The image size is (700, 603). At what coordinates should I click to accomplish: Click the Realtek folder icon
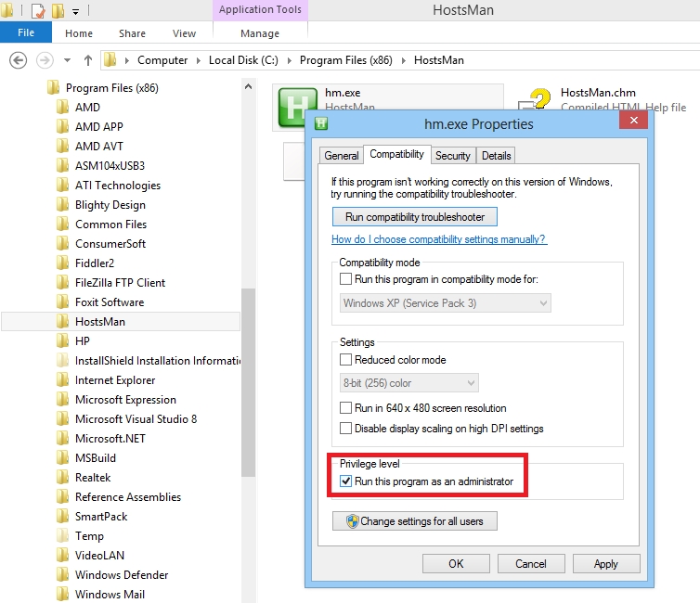click(62, 477)
